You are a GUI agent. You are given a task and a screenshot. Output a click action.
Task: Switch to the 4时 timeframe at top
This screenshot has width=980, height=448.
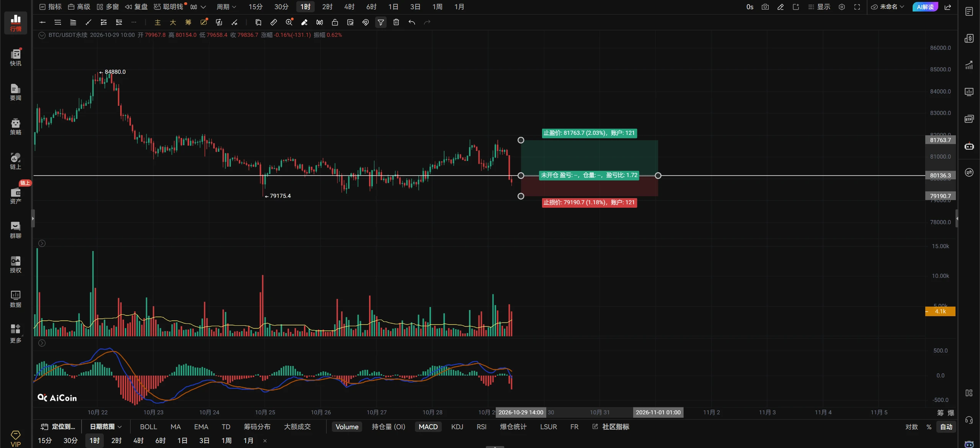pyautogui.click(x=349, y=7)
